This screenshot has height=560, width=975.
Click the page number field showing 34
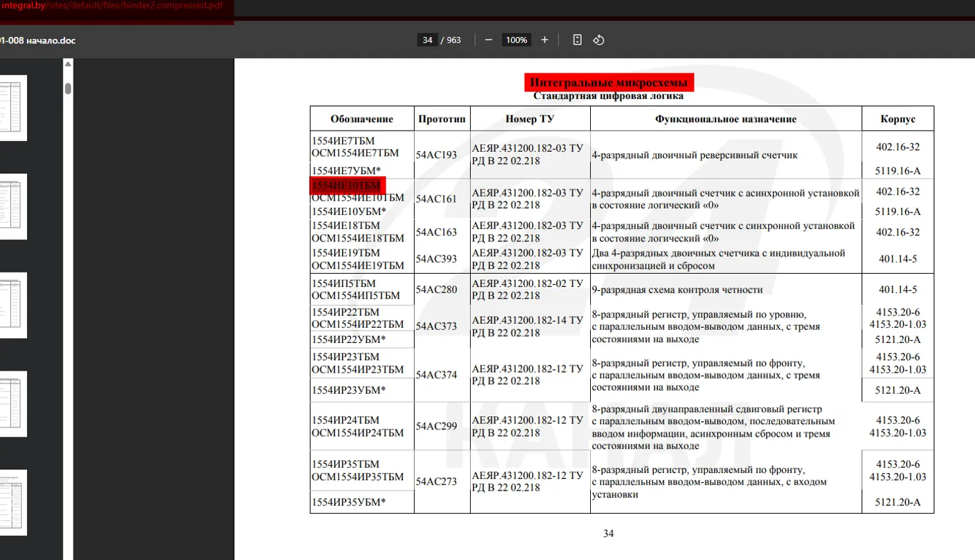click(427, 40)
